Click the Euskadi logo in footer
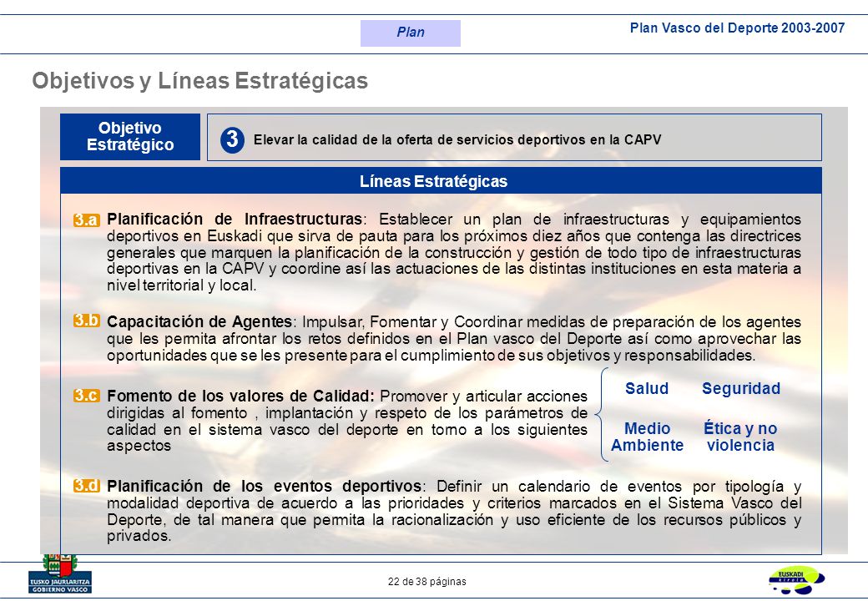 pos(796,580)
